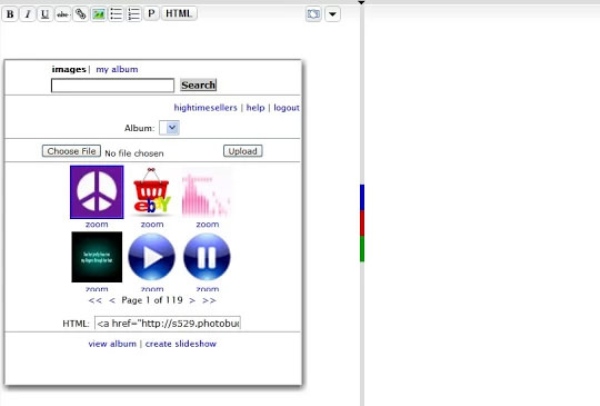Screen dimensions: 600x406
Task: Insert a bulleted list
Action: pyautogui.click(x=116, y=14)
